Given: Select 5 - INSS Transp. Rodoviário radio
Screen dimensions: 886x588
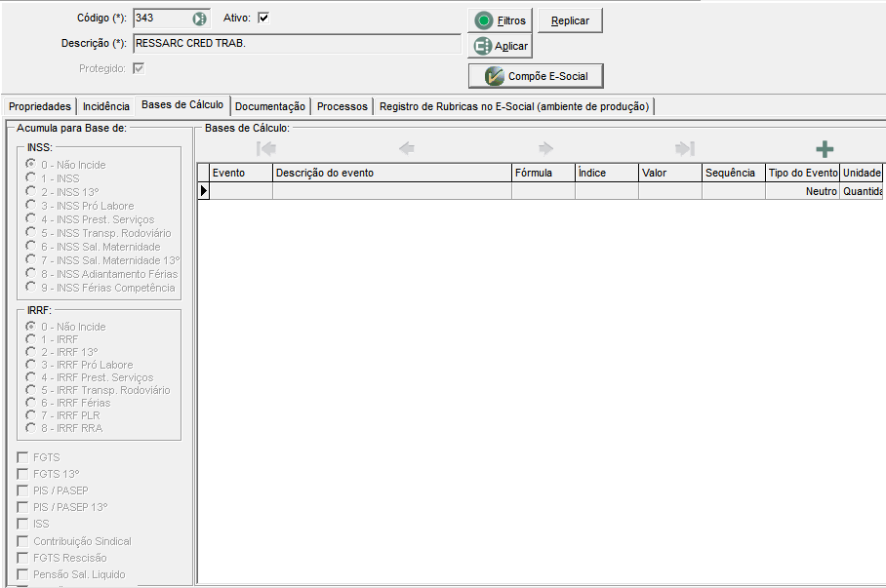Looking at the screenshot, I should pos(30,232).
